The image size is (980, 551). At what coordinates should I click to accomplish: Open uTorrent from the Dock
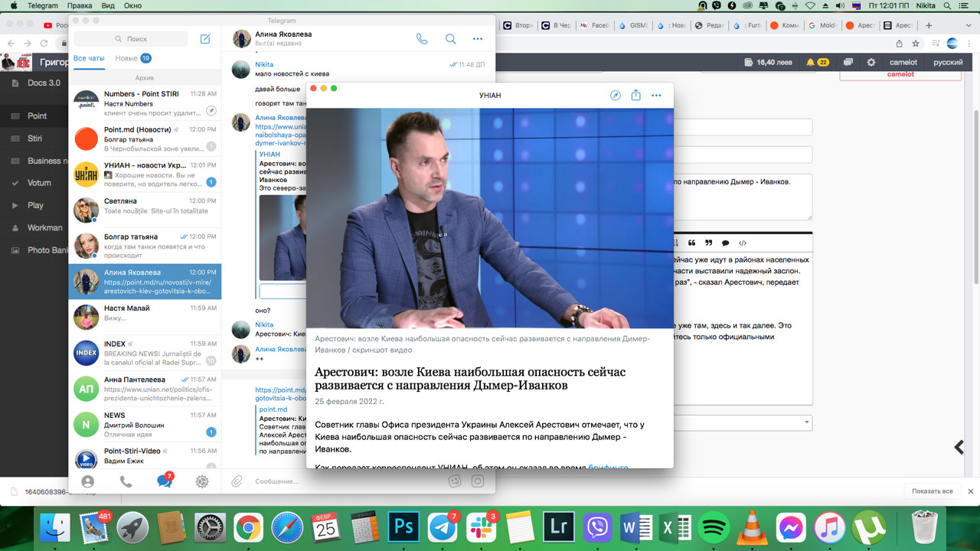[x=870, y=527]
